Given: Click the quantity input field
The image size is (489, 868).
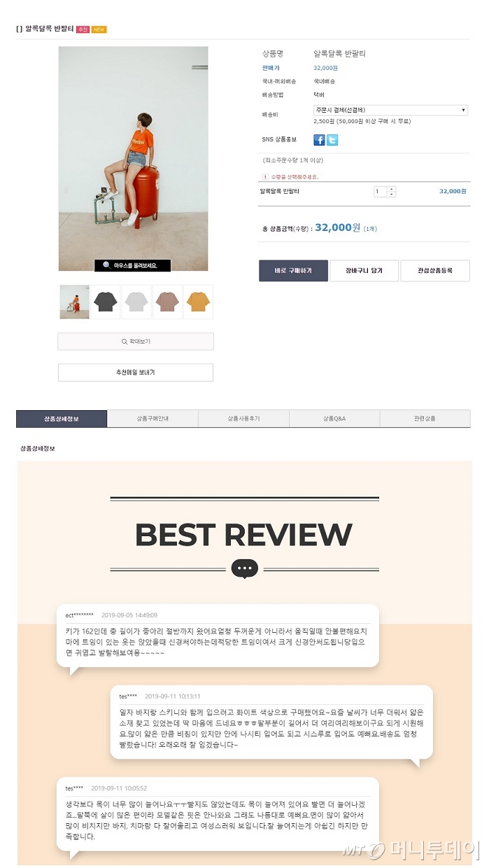Looking at the screenshot, I should tap(381, 191).
